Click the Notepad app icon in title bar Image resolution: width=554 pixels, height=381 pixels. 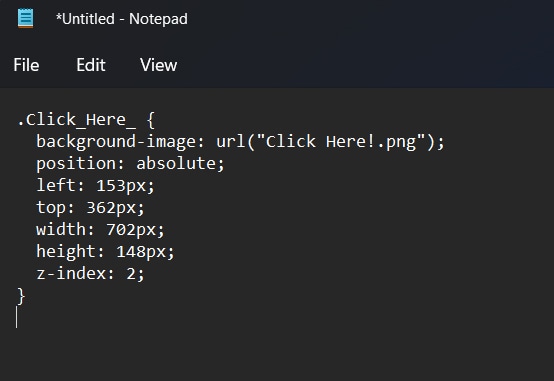[25, 18]
